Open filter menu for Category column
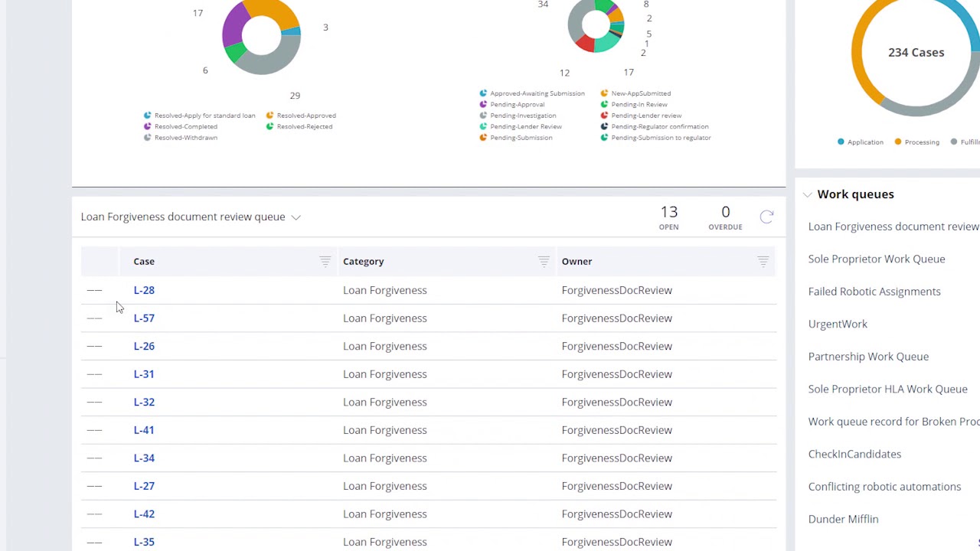Screen dimensions: 980x551 pos(544,262)
